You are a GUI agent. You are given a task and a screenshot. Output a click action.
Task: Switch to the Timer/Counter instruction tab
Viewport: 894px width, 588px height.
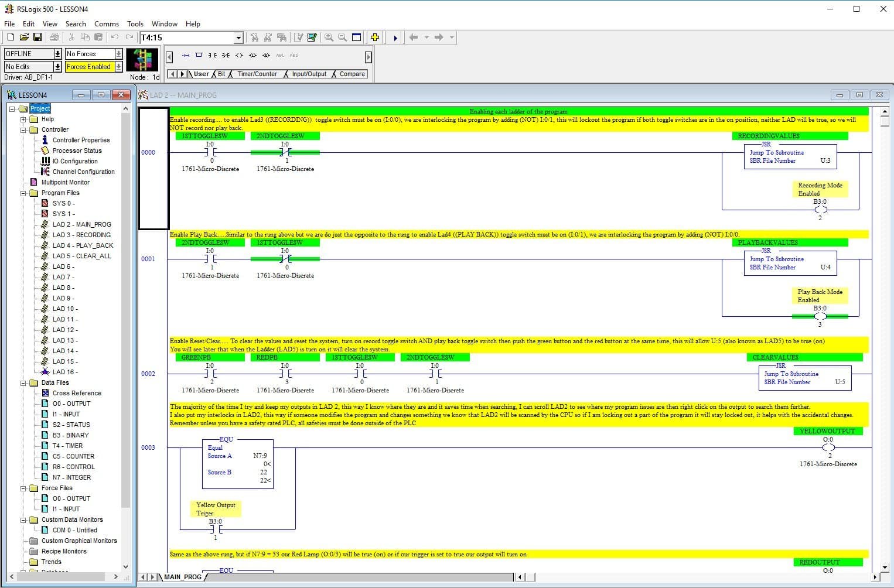(x=257, y=74)
